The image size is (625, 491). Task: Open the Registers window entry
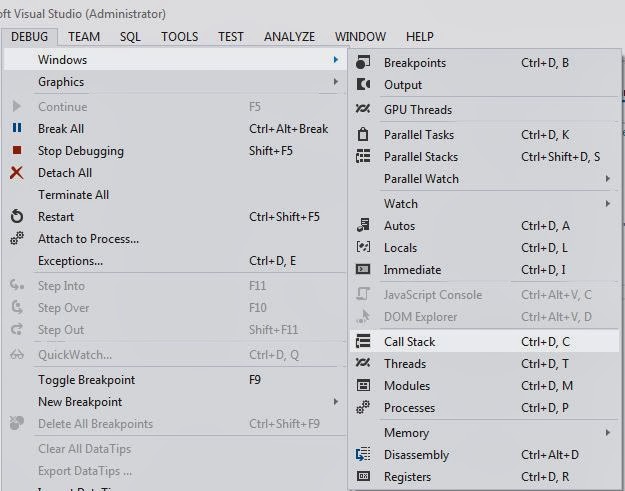tap(484, 476)
